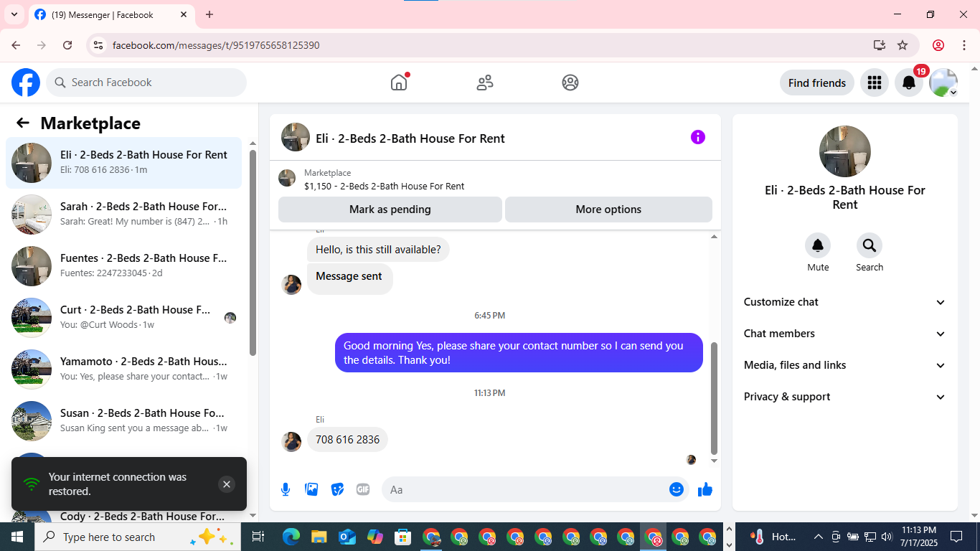Open the Windows Start menu
The height and width of the screenshot is (551, 980).
pos(17,537)
